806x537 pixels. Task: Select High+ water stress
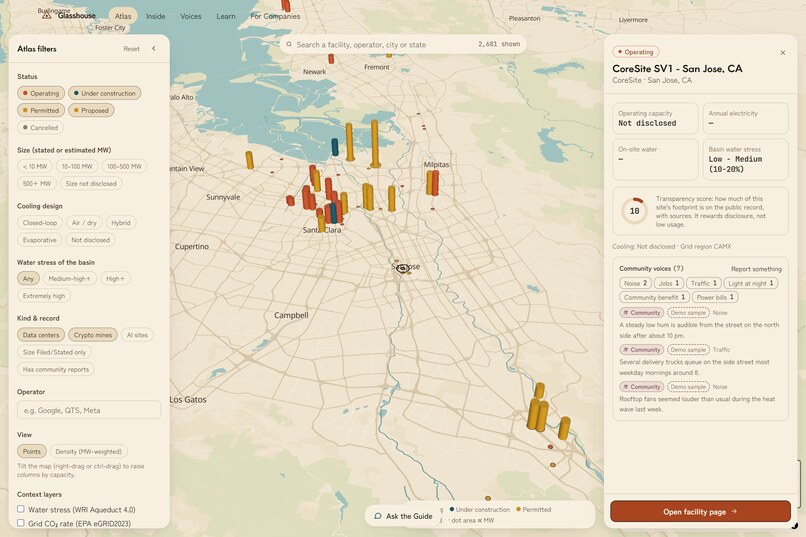(x=115, y=279)
